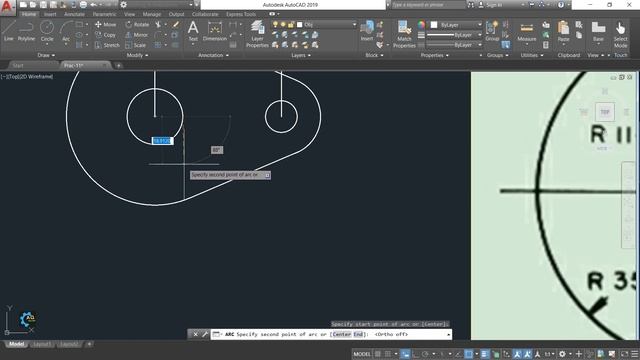Click the Workspace gear in quick access

(123, 5)
